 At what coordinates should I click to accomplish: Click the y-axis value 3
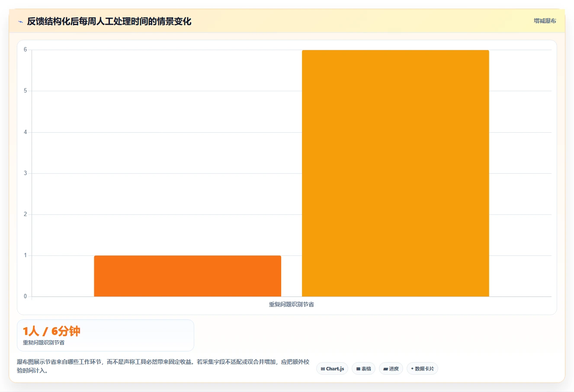[x=25, y=173]
